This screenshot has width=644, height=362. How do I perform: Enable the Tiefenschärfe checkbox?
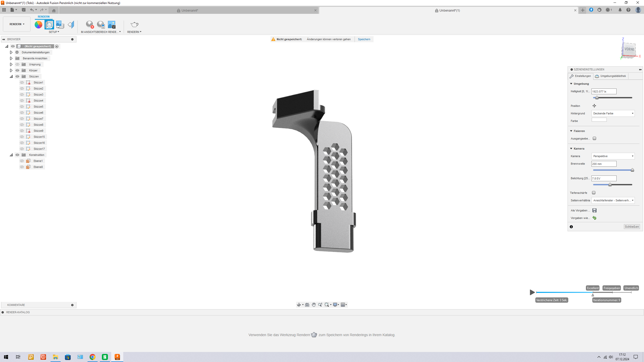(594, 193)
